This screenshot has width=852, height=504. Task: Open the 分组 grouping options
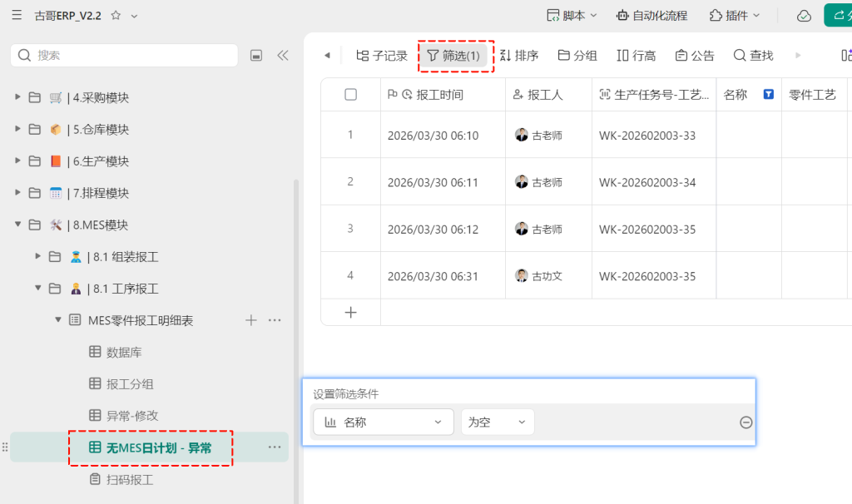pyautogui.click(x=577, y=56)
